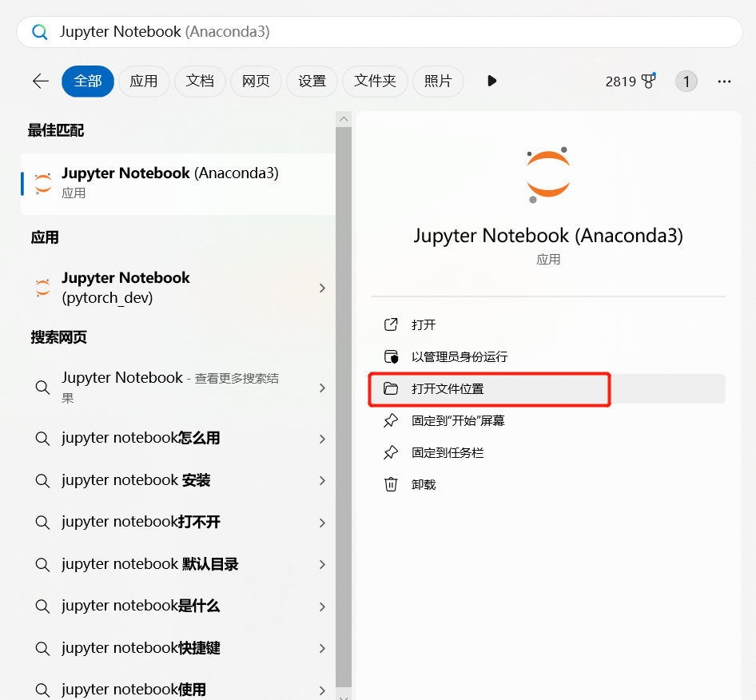Screen dimensions: 756x700
Task: Click scroll-up arrow of results scrollbar
Action: pyautogui.click(x=344, y=119)
